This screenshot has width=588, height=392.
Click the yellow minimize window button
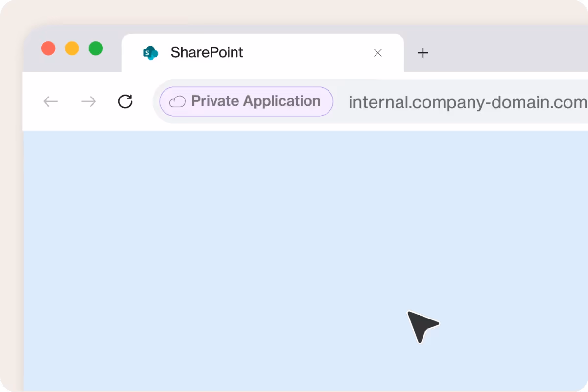72,49
